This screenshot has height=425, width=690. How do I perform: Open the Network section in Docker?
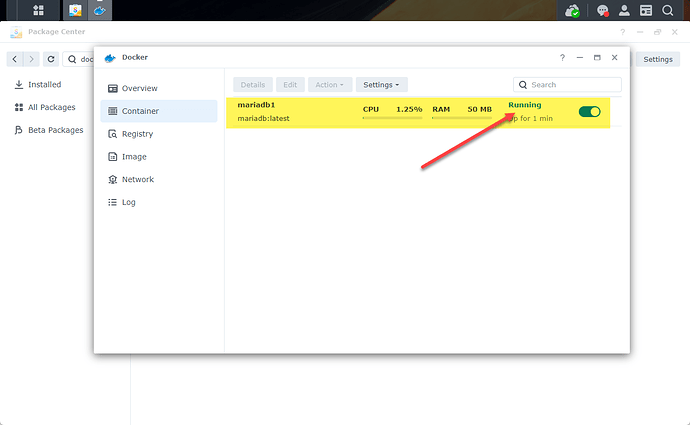tap(159, 180)
